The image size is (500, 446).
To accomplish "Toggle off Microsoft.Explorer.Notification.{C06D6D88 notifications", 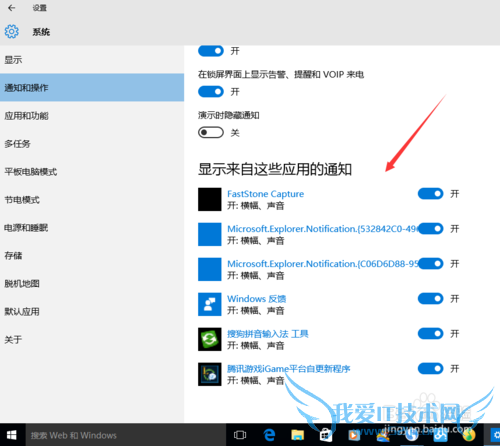I will pos(431,264).
